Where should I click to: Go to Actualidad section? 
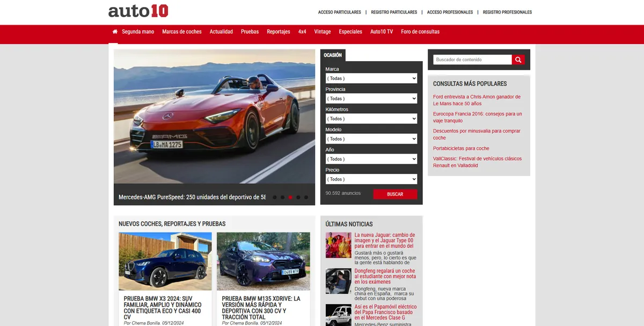pos(221,32)
